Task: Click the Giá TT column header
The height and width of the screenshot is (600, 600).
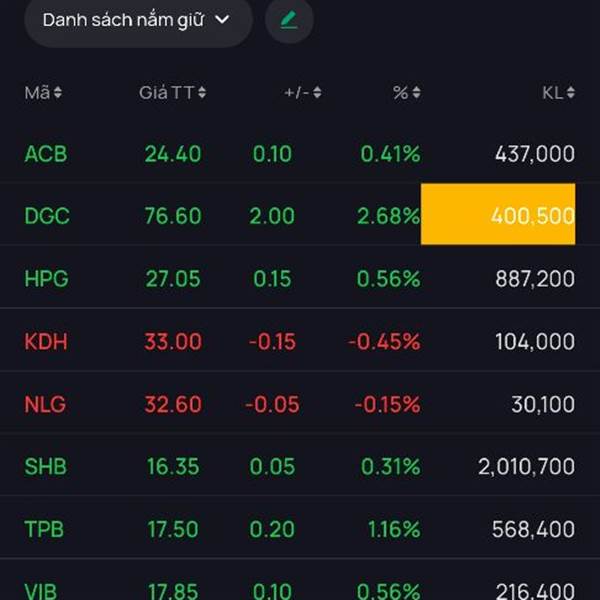Action: tap(166, 93)
